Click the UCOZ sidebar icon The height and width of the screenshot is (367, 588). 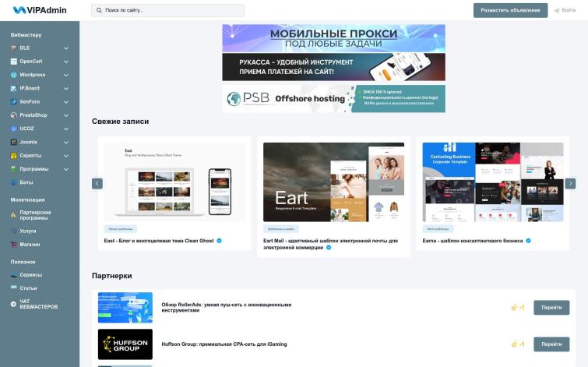click(x=13, y=129)
